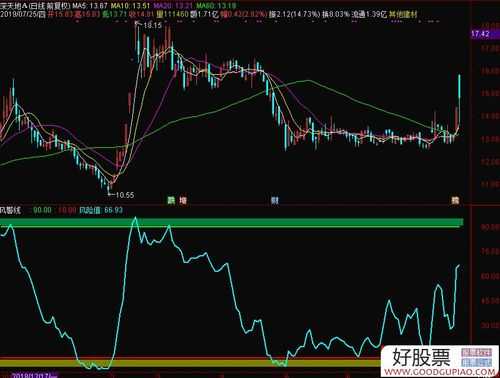Click the 18.15 high price label arrow
The height and width of the screenshot is (378, 500).
click(x=148, y=25)
